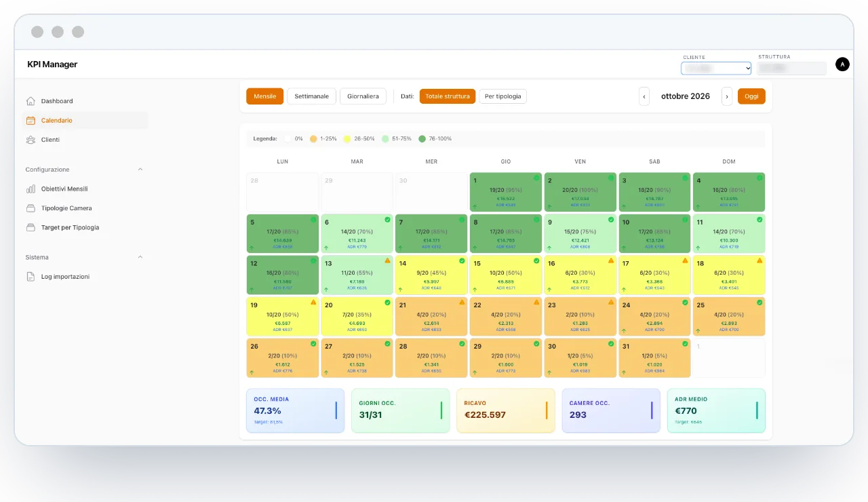This screenshot has width=868, height=502.
Task: Click the Struttura field
Action: pyautogui.click(x=792, y=68)
